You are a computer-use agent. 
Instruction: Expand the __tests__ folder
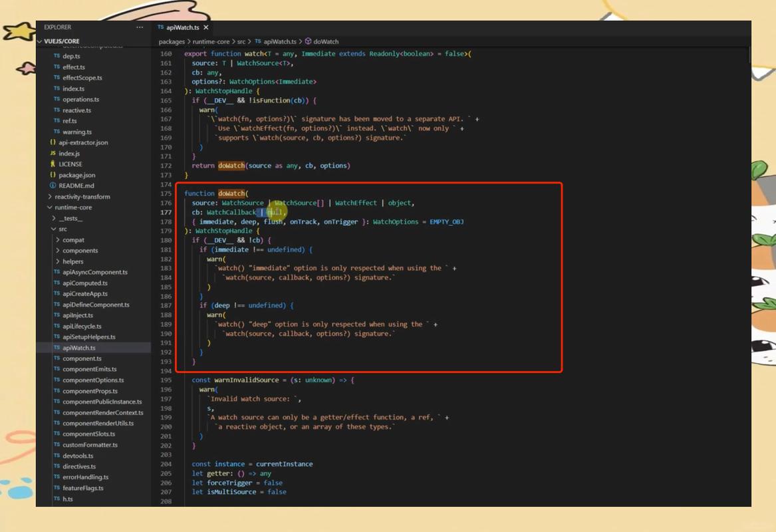(x=70, y=218)
